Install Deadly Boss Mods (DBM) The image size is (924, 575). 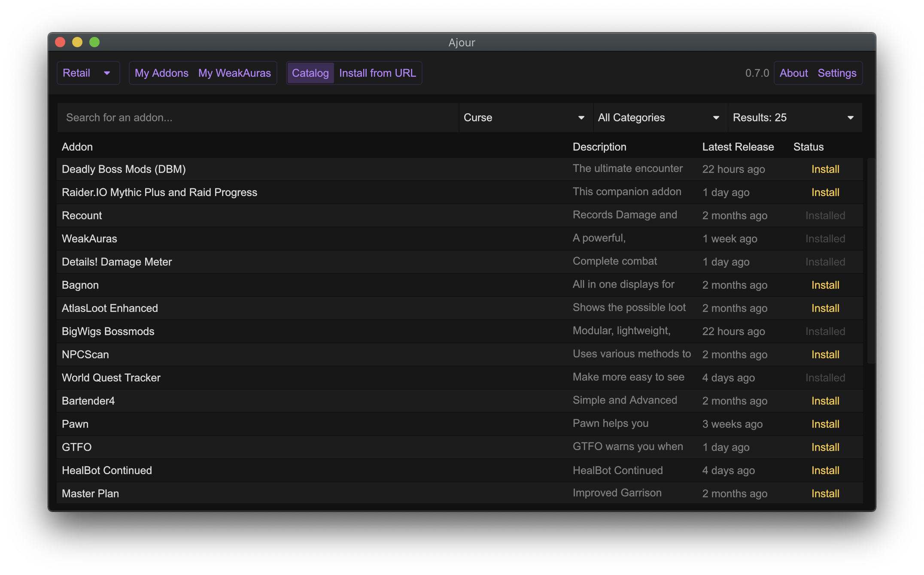click(x=825, y=169)
